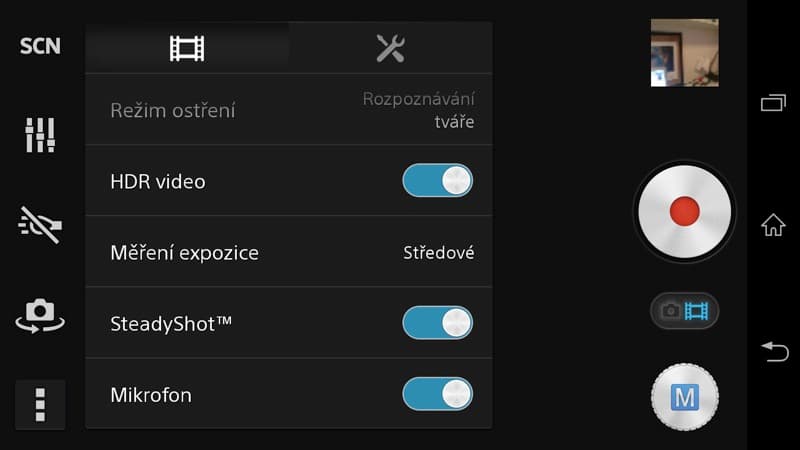Image resolution: width=800 pixels, height=450 pixels.
Task: Tap the blue M manual mode button
Action: [x=685, y=397]
